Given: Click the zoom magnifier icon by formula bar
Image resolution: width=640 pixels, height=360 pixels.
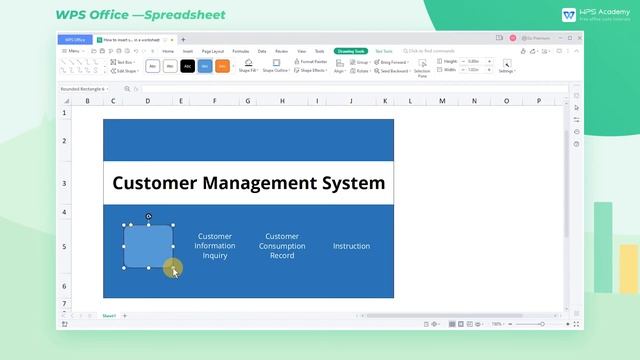Looking at the screenshot, I should click(127, 89).
